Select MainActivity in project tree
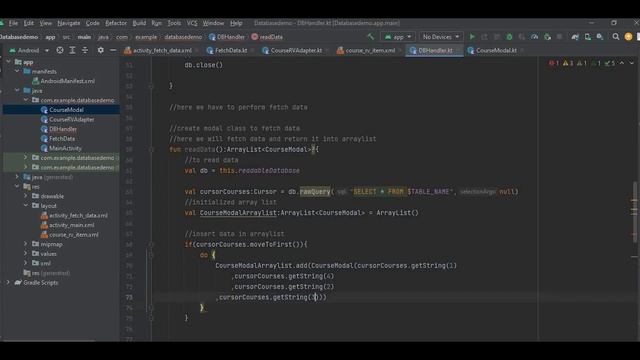 coord(65,148)
